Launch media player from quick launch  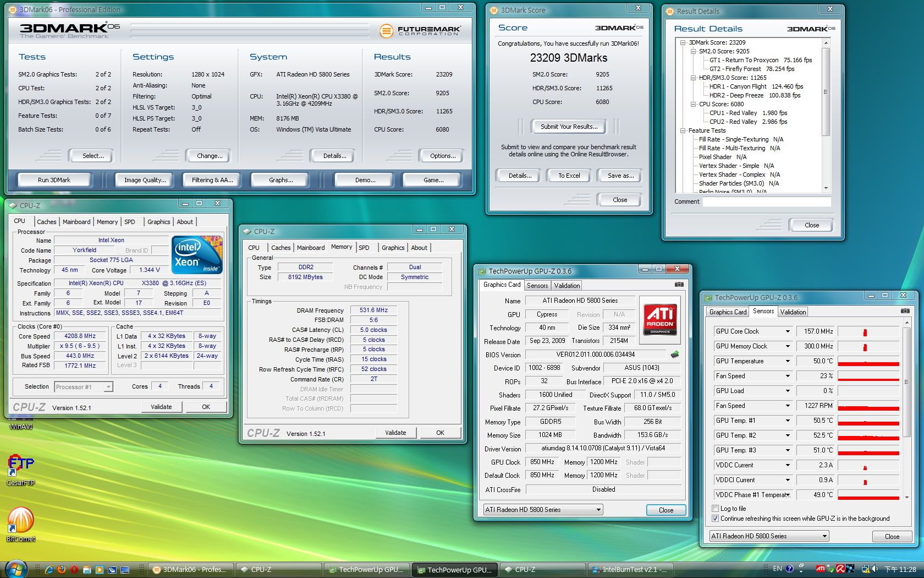(x=100, y=570)
